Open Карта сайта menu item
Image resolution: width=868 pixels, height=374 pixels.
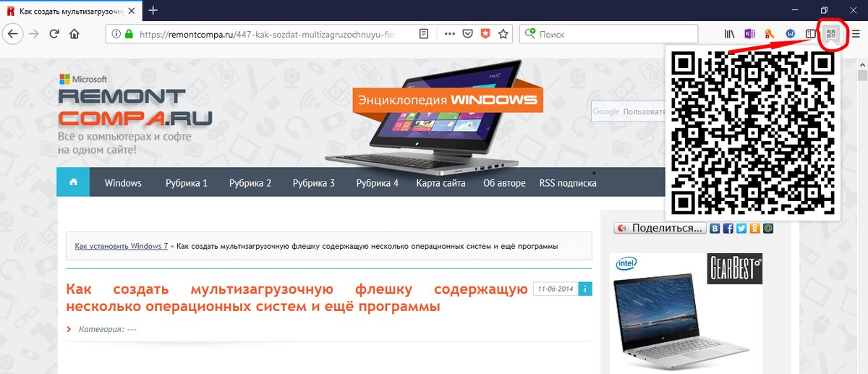point(441,183)
